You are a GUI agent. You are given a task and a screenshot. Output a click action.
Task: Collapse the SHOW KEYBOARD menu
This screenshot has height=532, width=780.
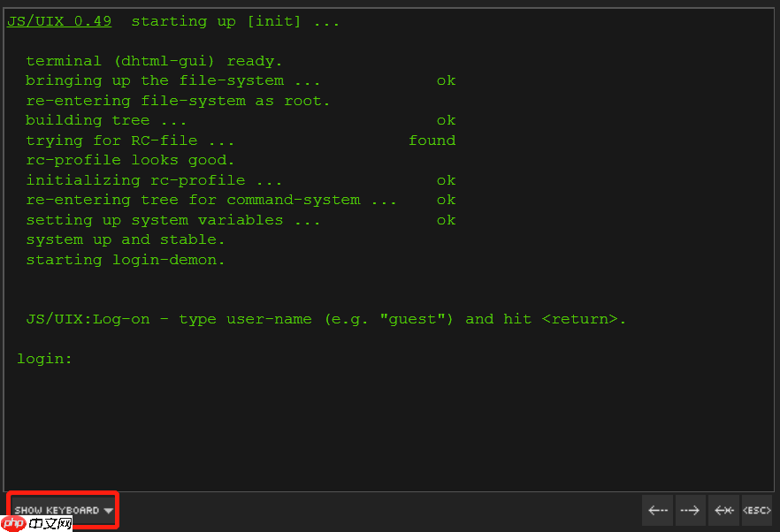(x=60, y=509)
